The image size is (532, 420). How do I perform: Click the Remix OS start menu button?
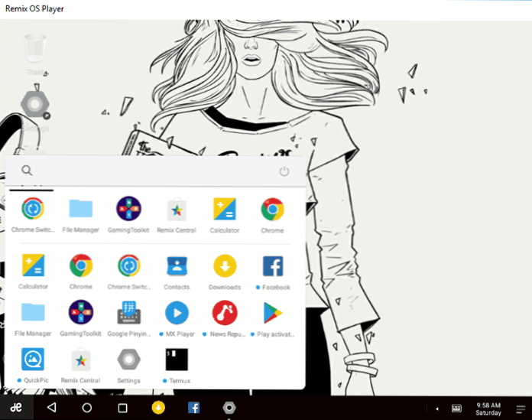16,408
